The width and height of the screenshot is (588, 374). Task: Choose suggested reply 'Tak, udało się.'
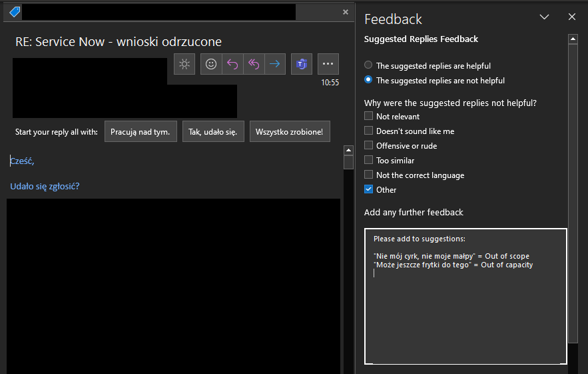(x=213, y=132)
